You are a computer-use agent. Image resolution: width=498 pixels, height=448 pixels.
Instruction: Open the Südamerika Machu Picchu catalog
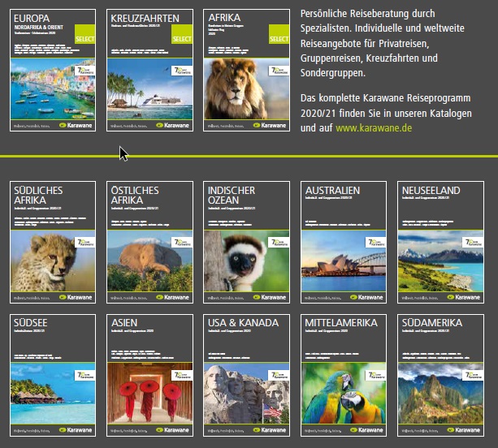pyautogui.click(x=440, y=375)
